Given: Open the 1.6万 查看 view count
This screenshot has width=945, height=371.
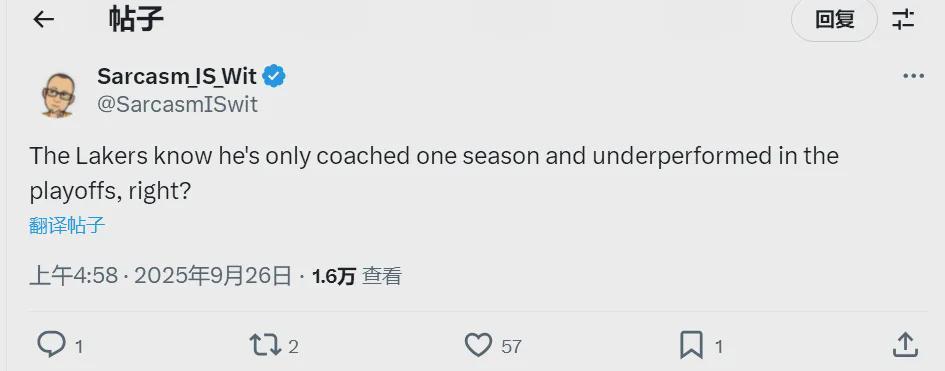Looking at the screenshot, I should click(357, 276).
